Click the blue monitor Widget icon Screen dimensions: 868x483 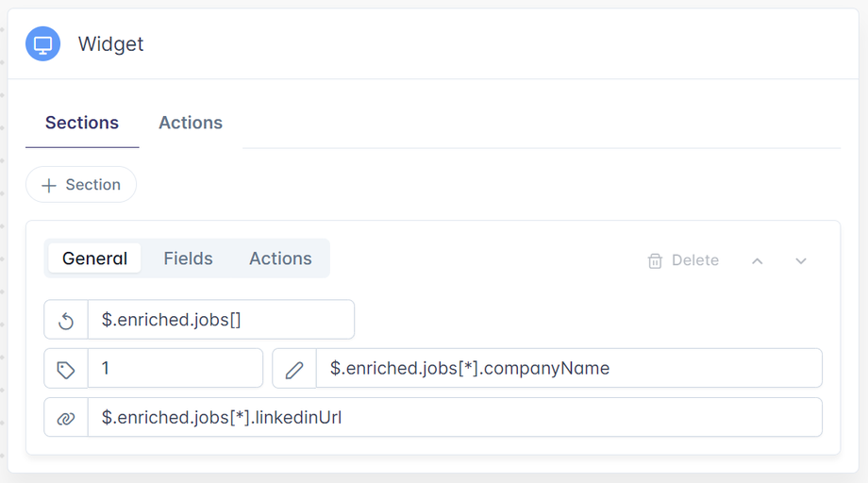coord(42,43)
